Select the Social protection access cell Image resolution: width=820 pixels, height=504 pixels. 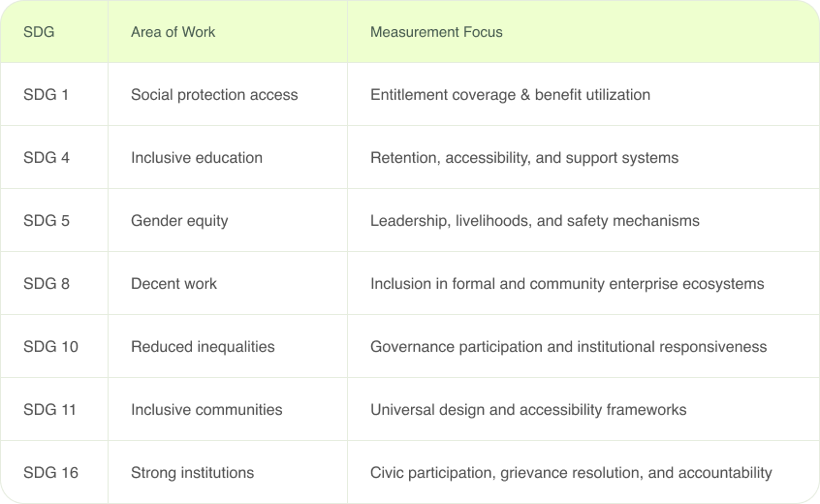pos(214,95)
